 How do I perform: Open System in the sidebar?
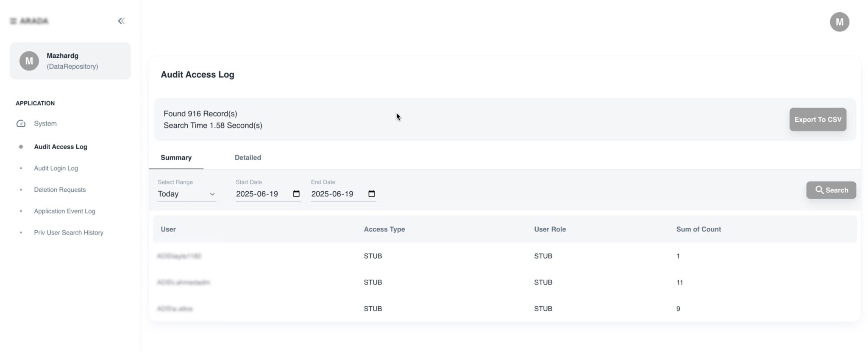[45, 123]
